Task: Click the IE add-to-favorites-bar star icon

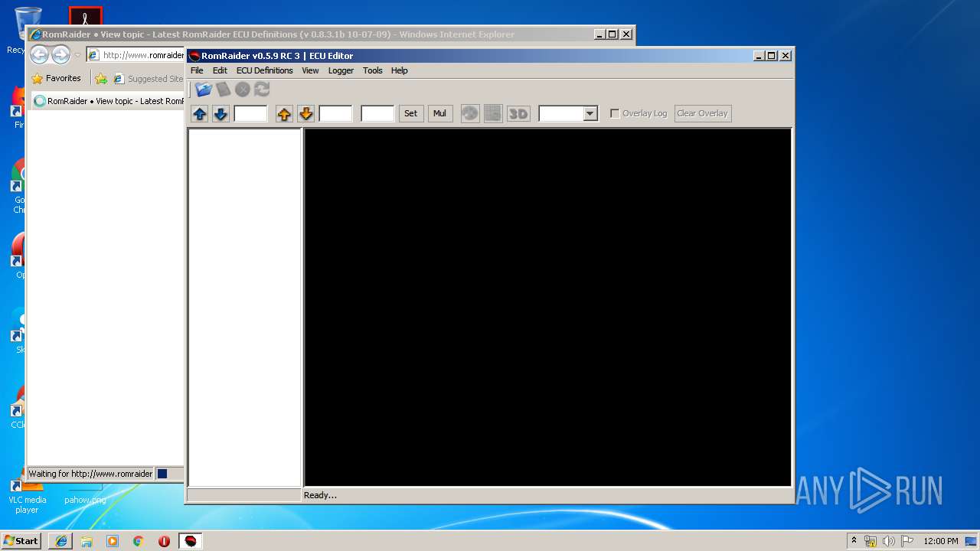Action: (x=101, y=78)
